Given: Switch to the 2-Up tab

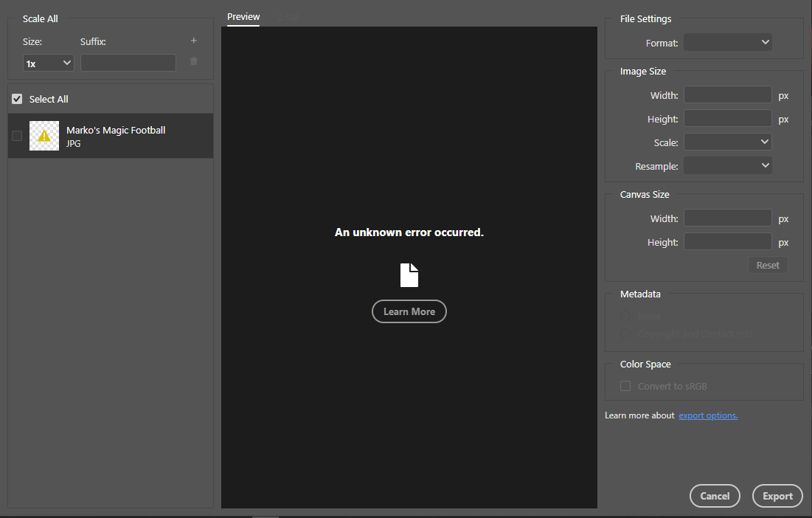Looking at the screenshot, I should pos(288,16).
